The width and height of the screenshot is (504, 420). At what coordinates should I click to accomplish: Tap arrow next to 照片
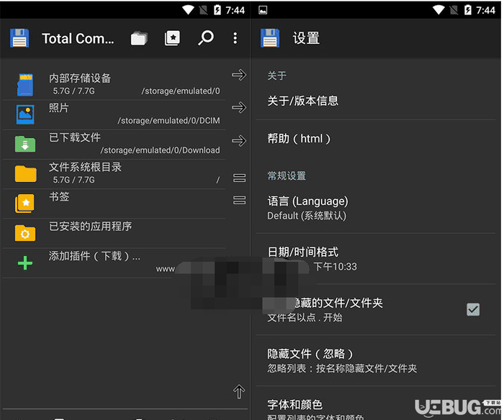pyautogui.click(x=239, y=107)
